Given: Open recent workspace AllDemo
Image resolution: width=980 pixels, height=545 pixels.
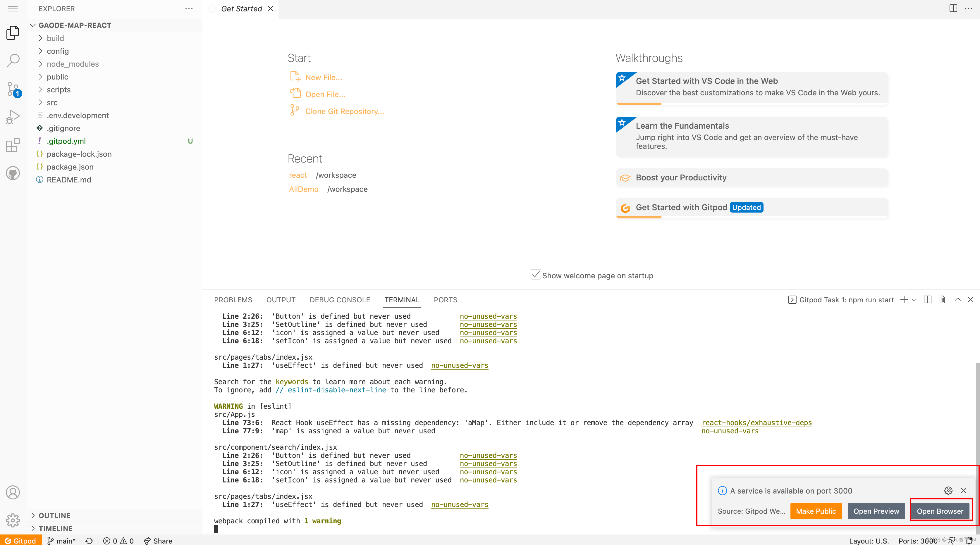Looking at the screenshot, I should [304, 189].
